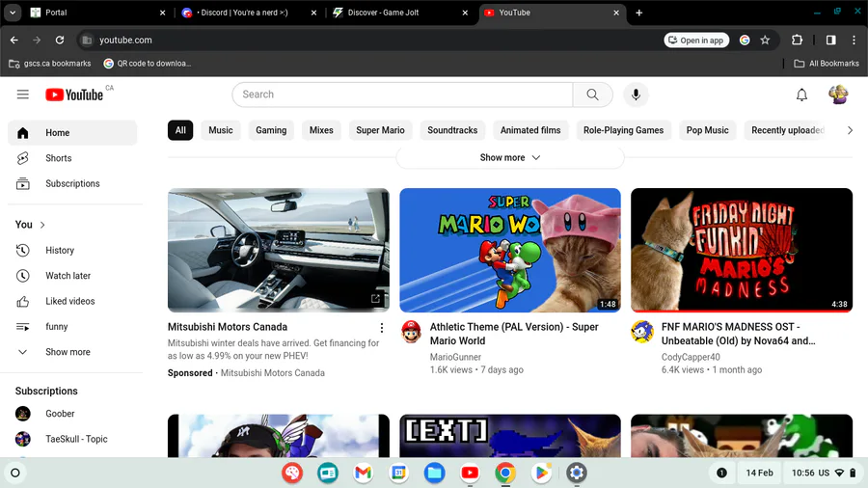
Task: Click the CodyCapper40 channel avatar
Action: (x=642, y=332)
